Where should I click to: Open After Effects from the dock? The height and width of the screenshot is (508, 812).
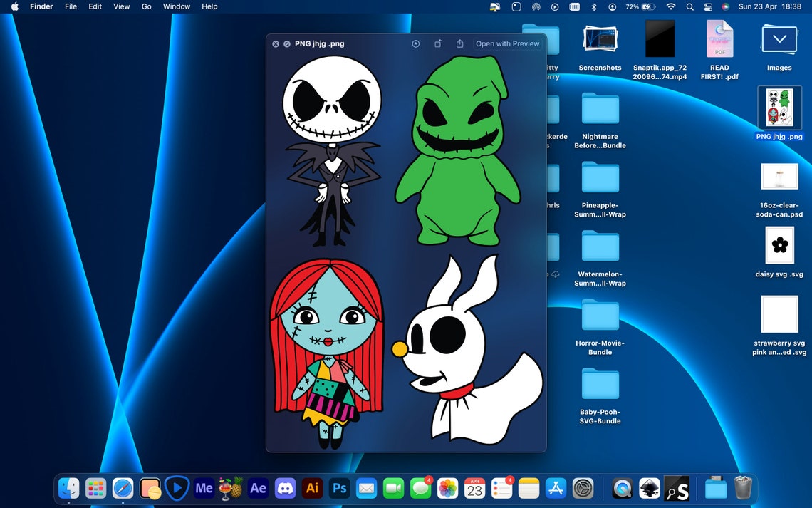pyautogui.click(x=258, y=489)
